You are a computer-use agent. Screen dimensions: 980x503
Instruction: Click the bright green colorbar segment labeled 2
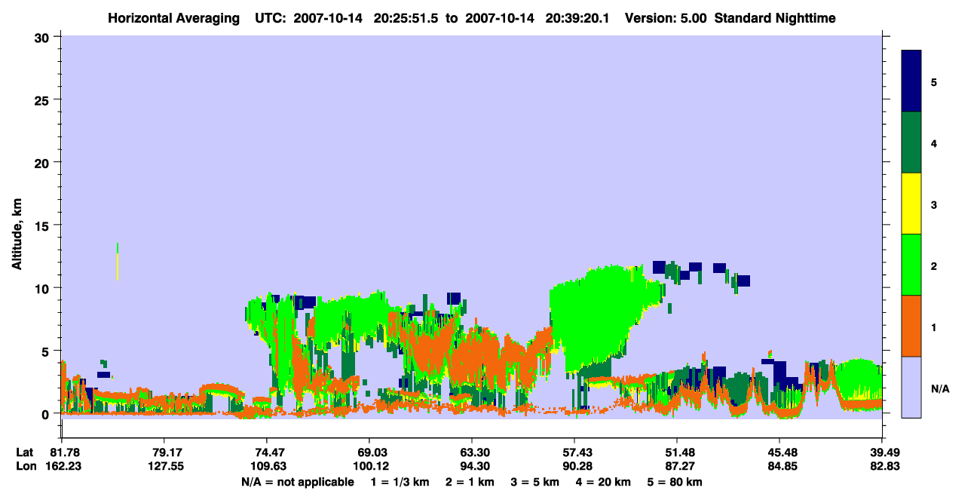click(x=911, y=265)
